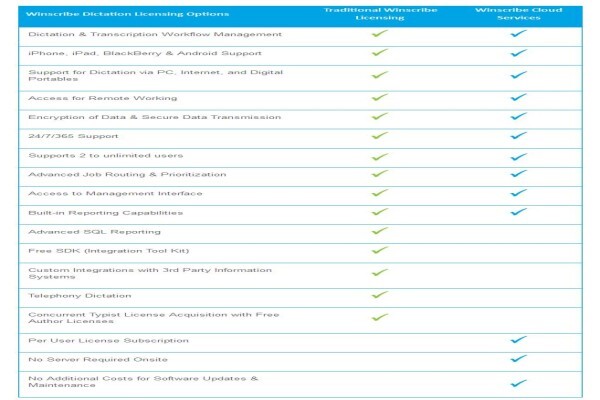Click blue checkmark for No Server Required Onsite
The width and height of the screenshot is (600, 400).
click(x=518, y=359)
